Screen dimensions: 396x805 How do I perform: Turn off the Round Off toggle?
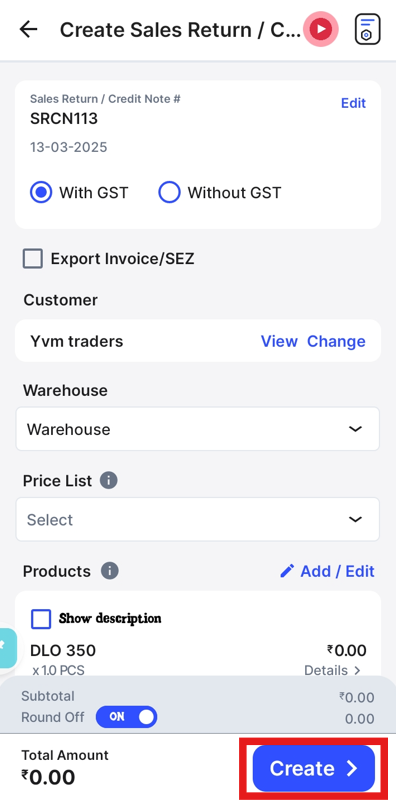pos(126,717)
